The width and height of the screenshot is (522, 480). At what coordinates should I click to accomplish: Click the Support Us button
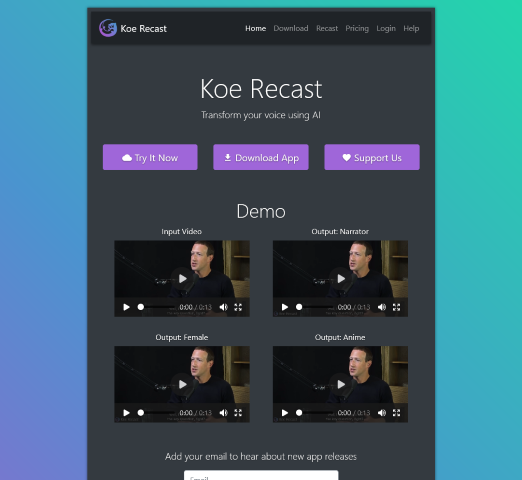372,157
